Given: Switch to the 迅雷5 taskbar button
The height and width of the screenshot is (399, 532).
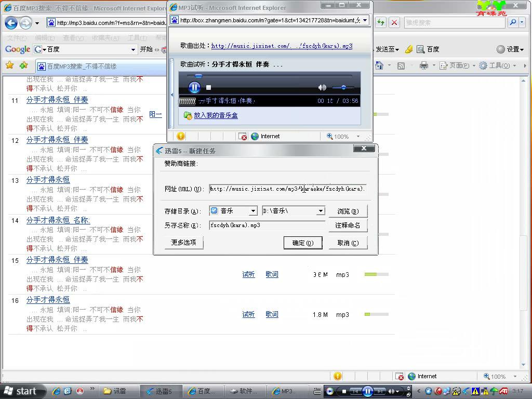Looking at the screenshot, I should (x=160, y=391).
